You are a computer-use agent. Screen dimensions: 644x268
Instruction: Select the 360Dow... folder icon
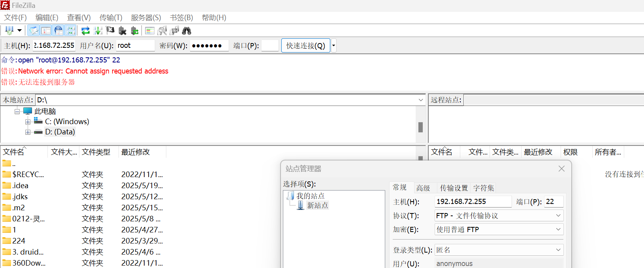(7, 263)
